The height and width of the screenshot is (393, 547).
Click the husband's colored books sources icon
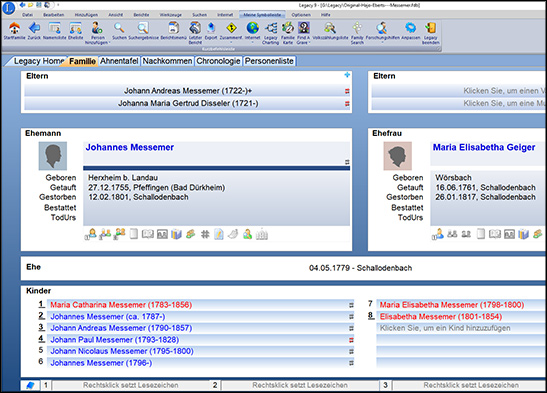tap(177, 234)
